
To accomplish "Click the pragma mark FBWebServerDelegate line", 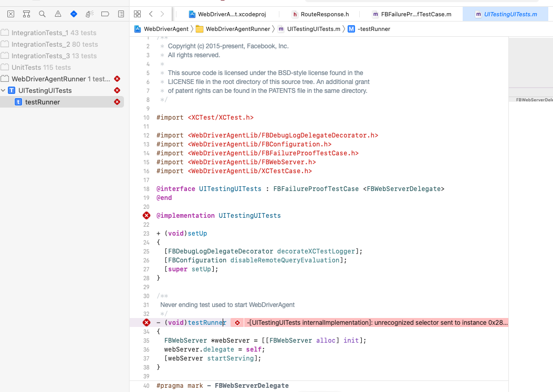I will [x=223, y=386].
